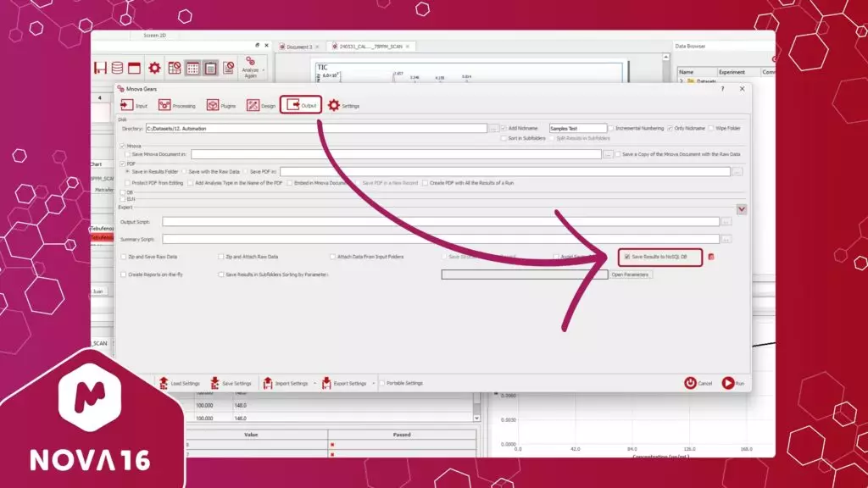Open the Import Settings dropdown arrow
Viewport: 868px width, 488px height.
pos(315,384)
